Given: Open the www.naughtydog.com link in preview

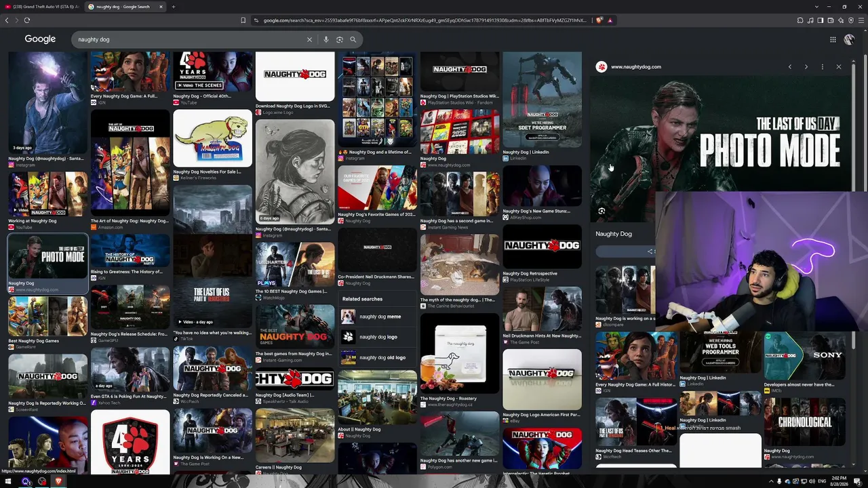Looking at the screenshot, I should [635, 66].
